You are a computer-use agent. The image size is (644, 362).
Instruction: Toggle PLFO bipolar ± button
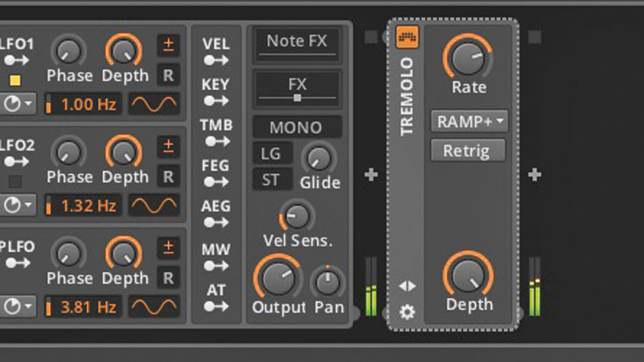tap(168, 248)
